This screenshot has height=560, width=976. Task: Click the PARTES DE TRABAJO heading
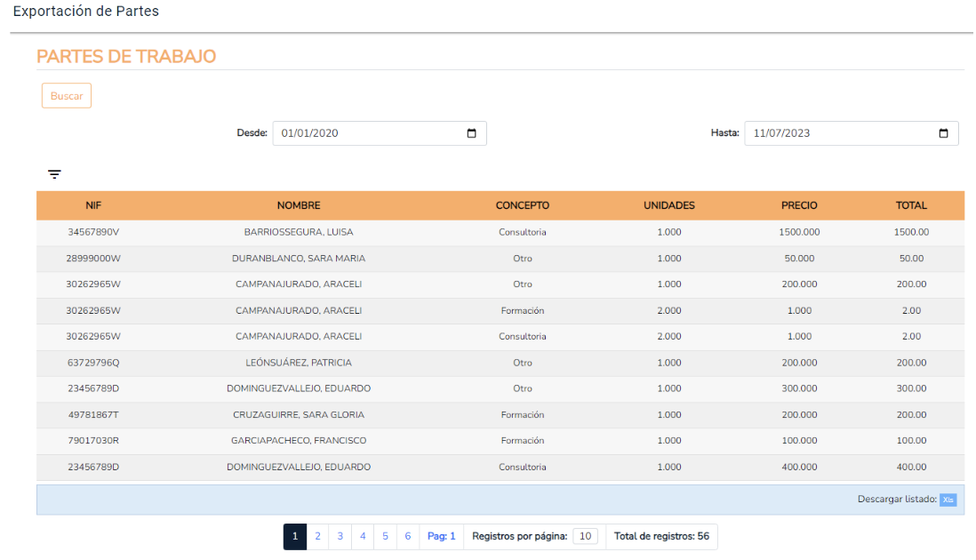[x=126, y=57]
